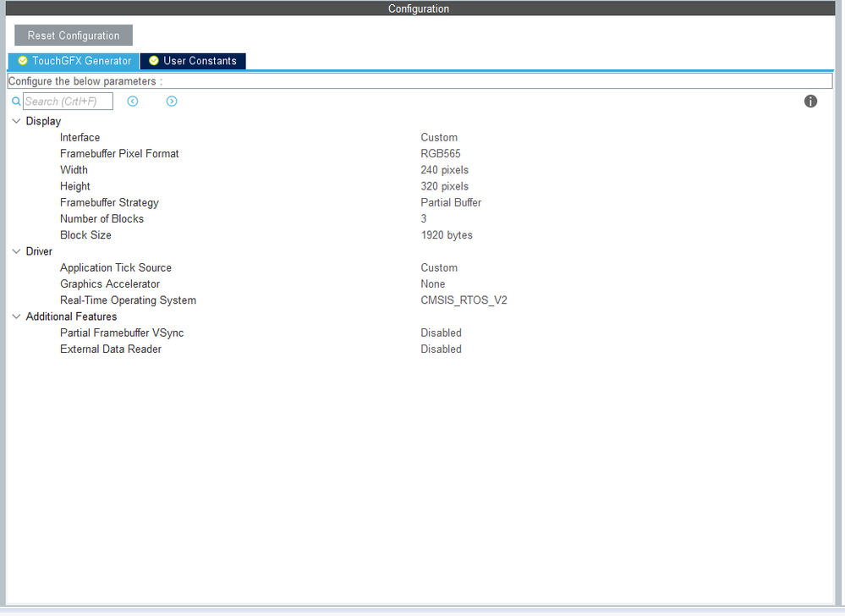Collapse the Additional Features section
The image size is (845, 616).
click(16, 317)
